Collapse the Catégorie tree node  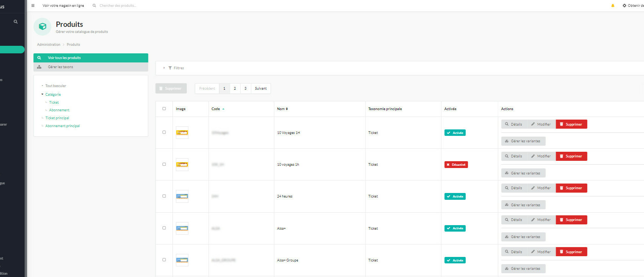(x=42, y=95)
